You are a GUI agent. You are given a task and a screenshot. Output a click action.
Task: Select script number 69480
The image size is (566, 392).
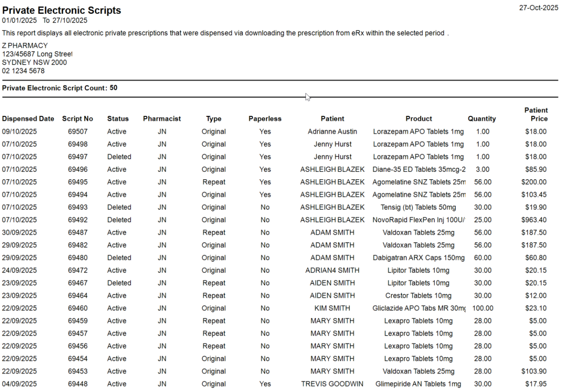pos(77,257)
